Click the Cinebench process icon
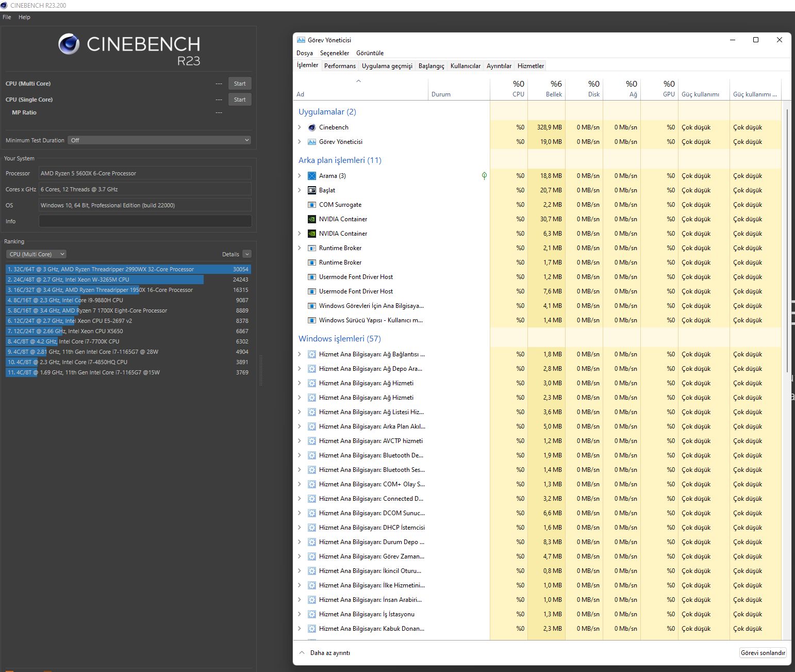 311,127
